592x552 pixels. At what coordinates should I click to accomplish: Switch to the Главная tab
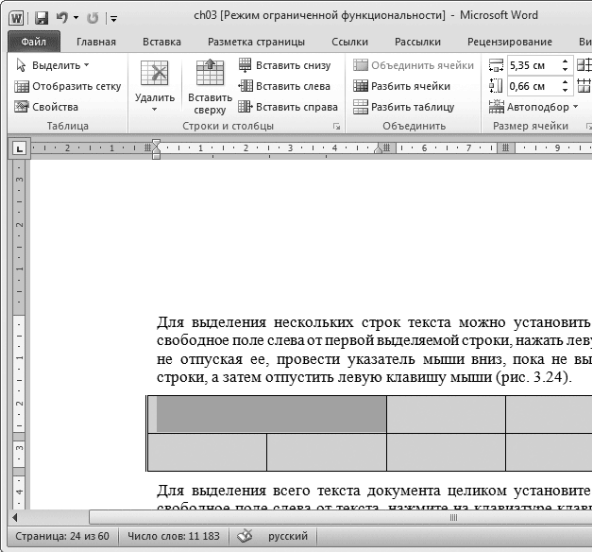click(x=96, y=42)
